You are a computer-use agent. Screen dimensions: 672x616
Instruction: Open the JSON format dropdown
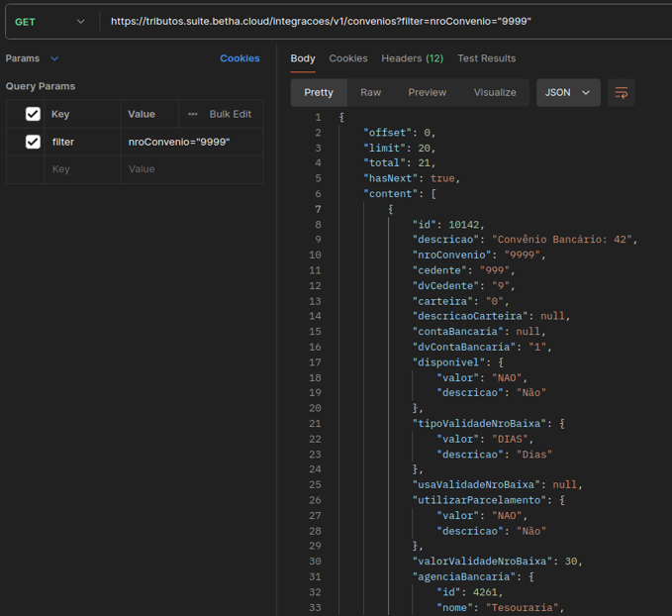568,93
